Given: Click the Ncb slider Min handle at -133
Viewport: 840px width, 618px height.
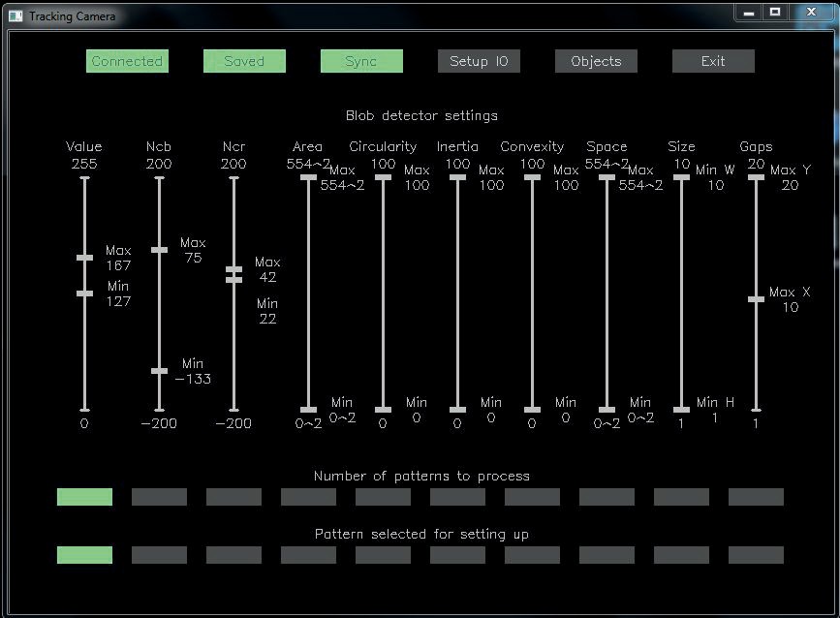Looking at the screenshot, I should 160,371.
